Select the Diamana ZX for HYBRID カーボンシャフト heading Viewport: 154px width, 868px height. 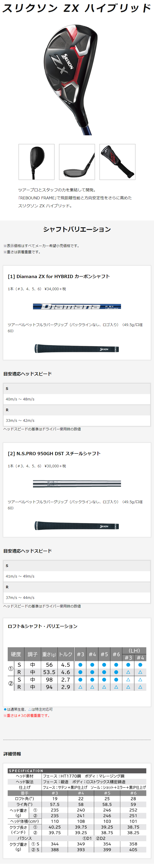59,276
